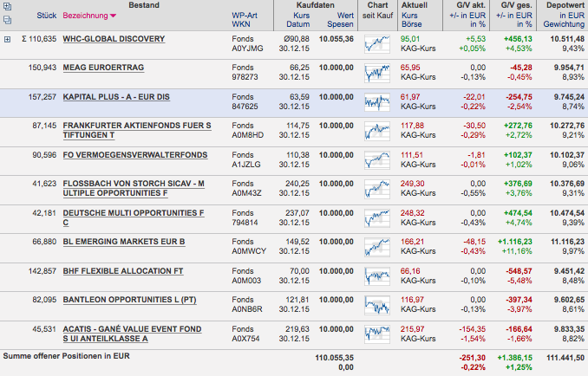Click total purchase value 110.055,35
588x376 pixels.
pos(335,358)
